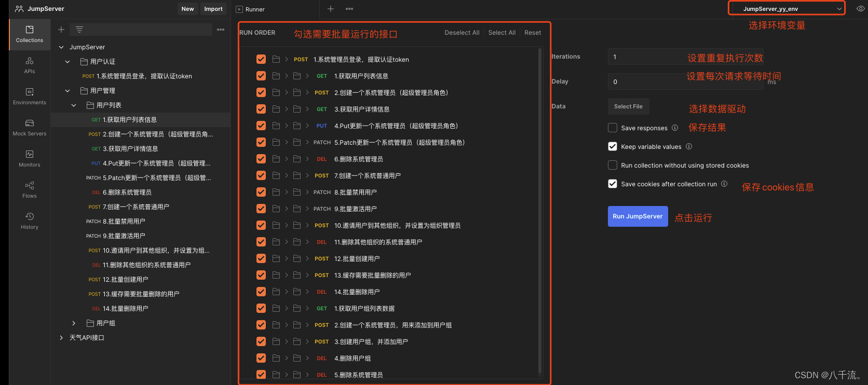
Task: Open the tab bar more-options ellipsis
Action: click(349, 9)
